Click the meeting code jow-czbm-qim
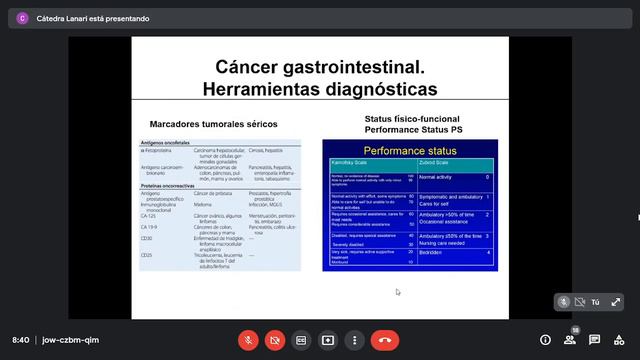 click(70, 340)
